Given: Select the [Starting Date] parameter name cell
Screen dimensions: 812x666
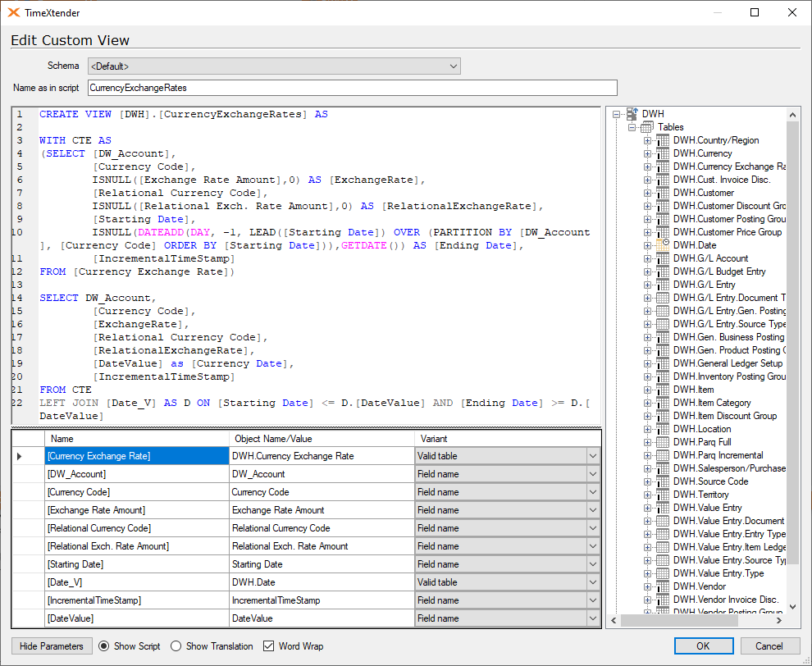Looking at the screenshot, I should point(137,564).
